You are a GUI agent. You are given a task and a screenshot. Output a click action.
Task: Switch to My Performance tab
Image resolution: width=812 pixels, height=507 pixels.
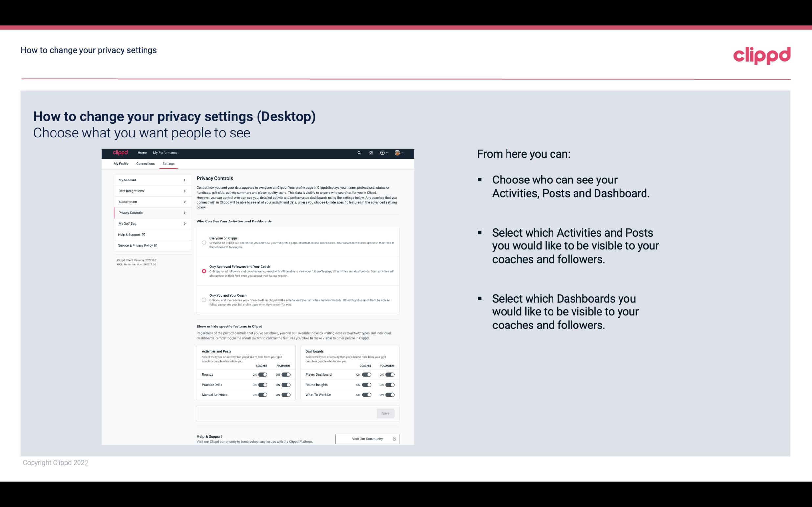(166, 153)
